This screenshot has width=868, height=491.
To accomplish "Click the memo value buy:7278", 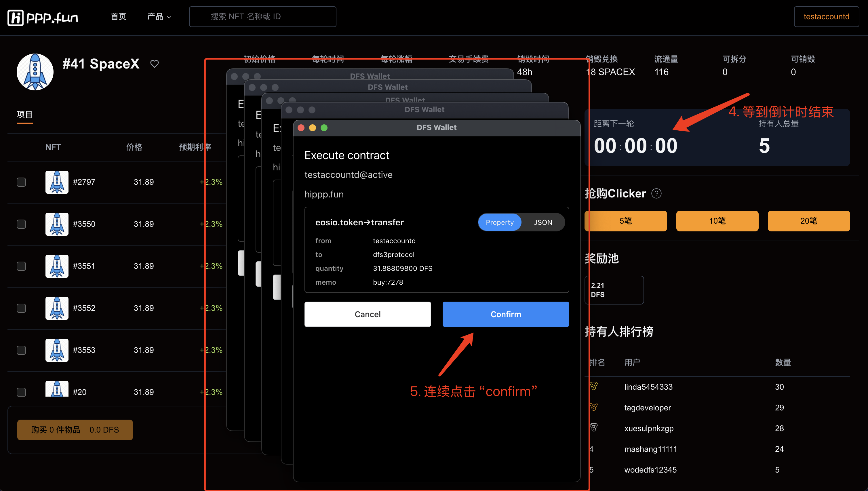I will pos(388,282).
